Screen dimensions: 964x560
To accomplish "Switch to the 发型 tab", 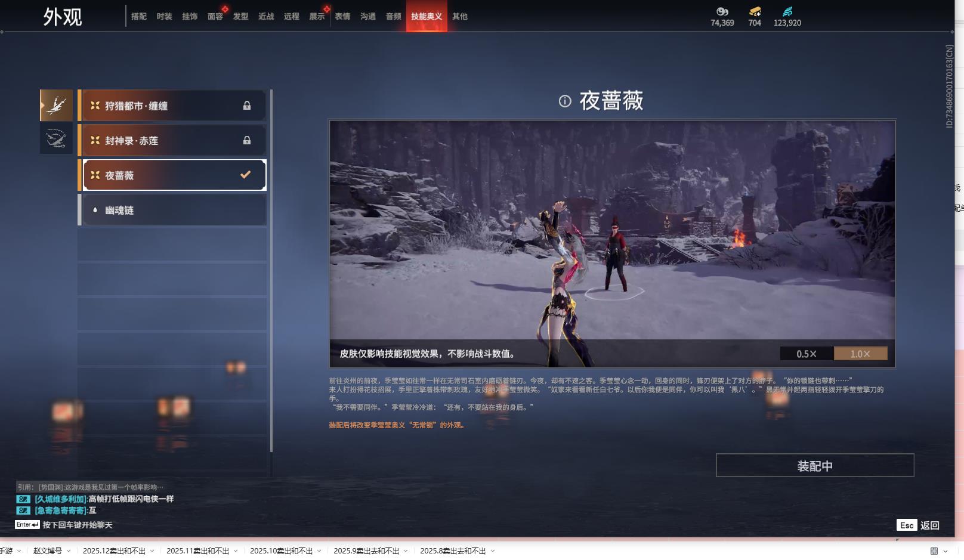I will pos(241,17).
